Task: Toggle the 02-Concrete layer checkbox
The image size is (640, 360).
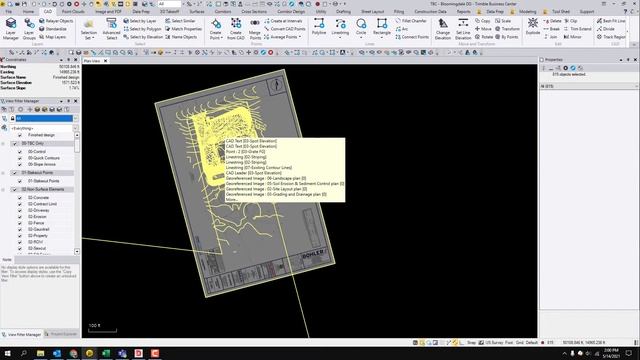Action: coord(20,198)
